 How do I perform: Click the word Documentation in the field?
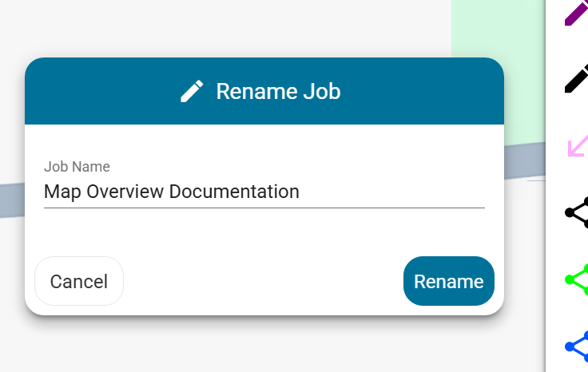[x=234, y=192]
